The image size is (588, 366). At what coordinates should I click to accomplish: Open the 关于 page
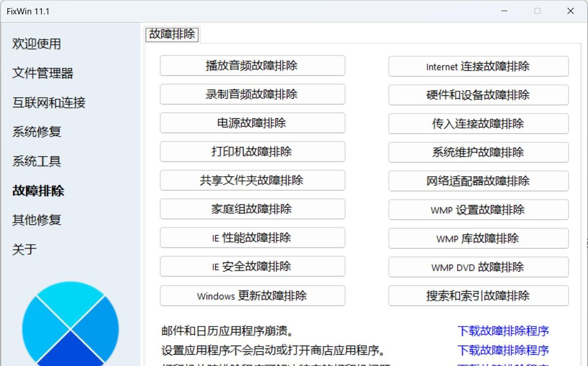[23, 249]
